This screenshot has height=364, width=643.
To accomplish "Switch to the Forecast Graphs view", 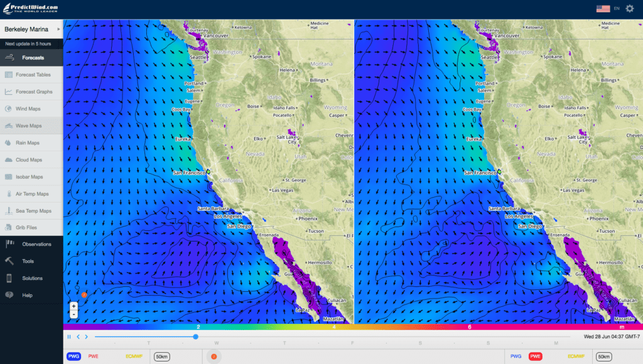I will [31, 92].
